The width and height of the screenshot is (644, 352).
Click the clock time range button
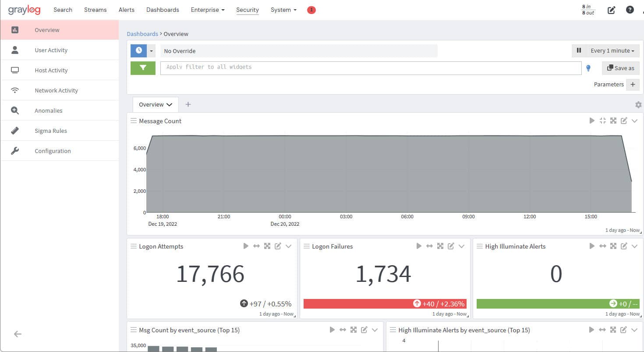139,51
